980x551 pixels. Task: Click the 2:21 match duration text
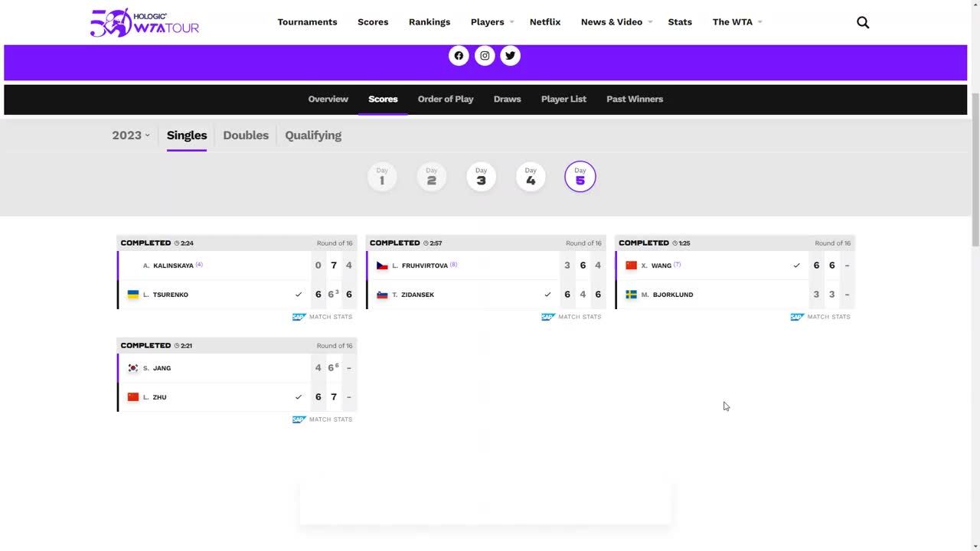pyautogui.click(x=186, y=346)
